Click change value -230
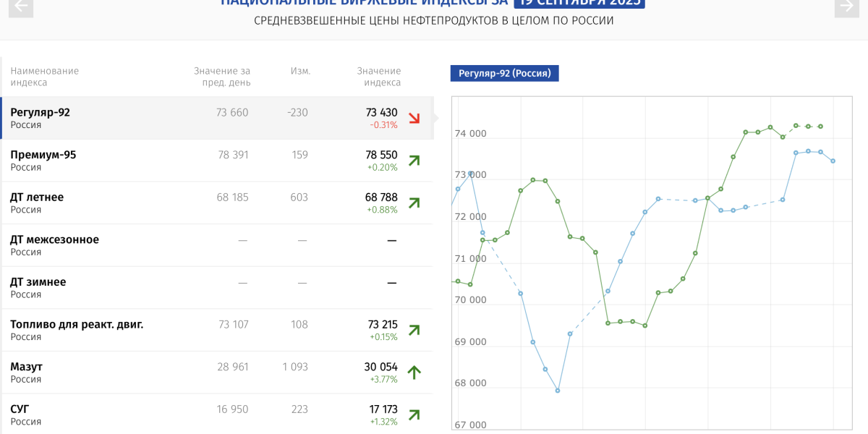Screen dimensions: 868x434 (297, 112)
